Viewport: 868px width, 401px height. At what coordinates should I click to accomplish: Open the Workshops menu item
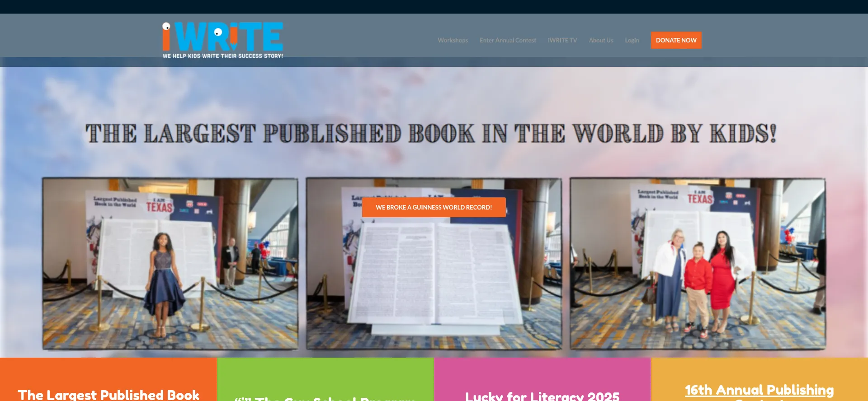coord(453,40)
